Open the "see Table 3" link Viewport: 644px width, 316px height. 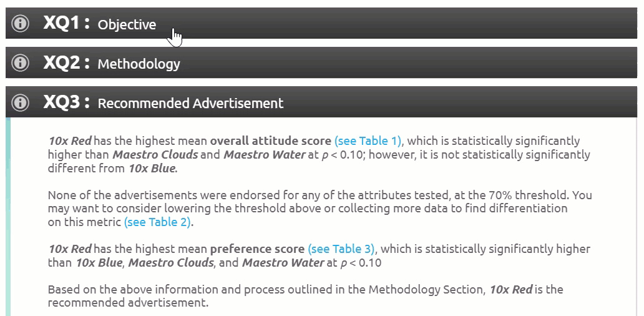(x=342, y=249)
